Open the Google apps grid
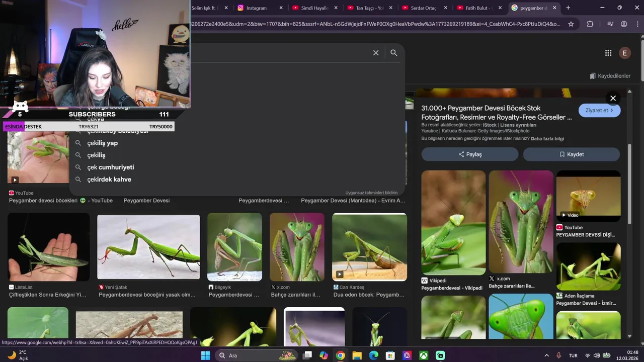 (x=608, y=53)
